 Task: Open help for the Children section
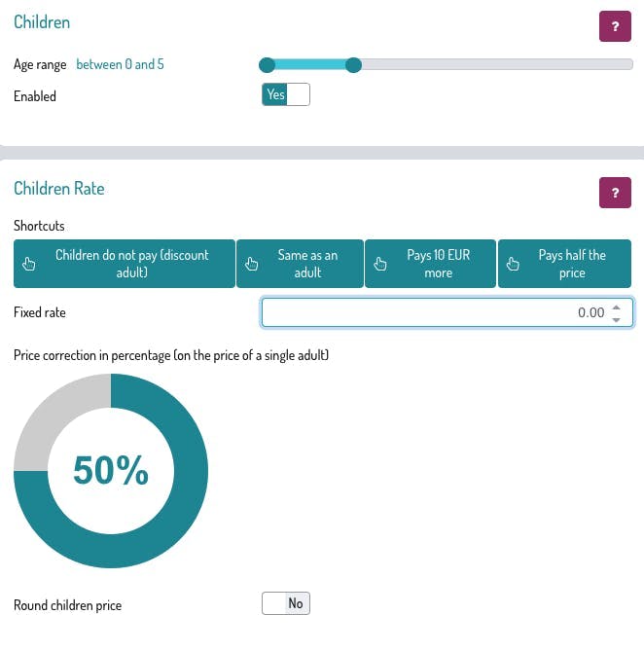(x=615, y=26)
